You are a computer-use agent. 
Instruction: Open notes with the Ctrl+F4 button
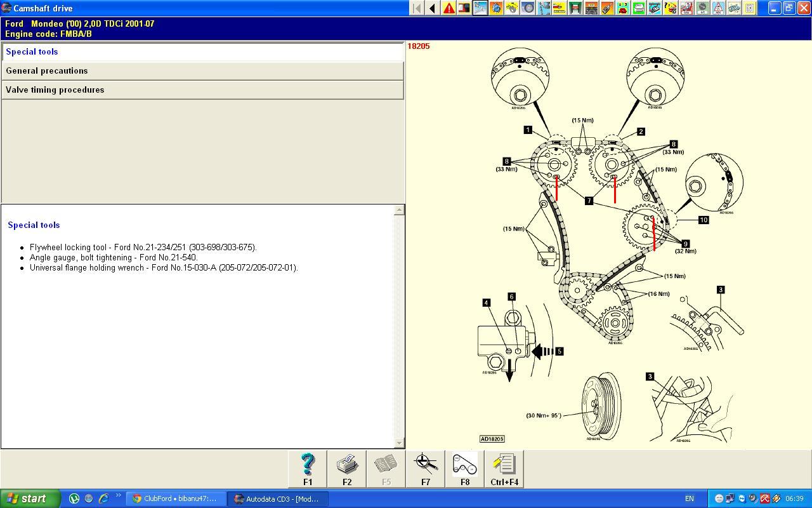tap(504, 469)
